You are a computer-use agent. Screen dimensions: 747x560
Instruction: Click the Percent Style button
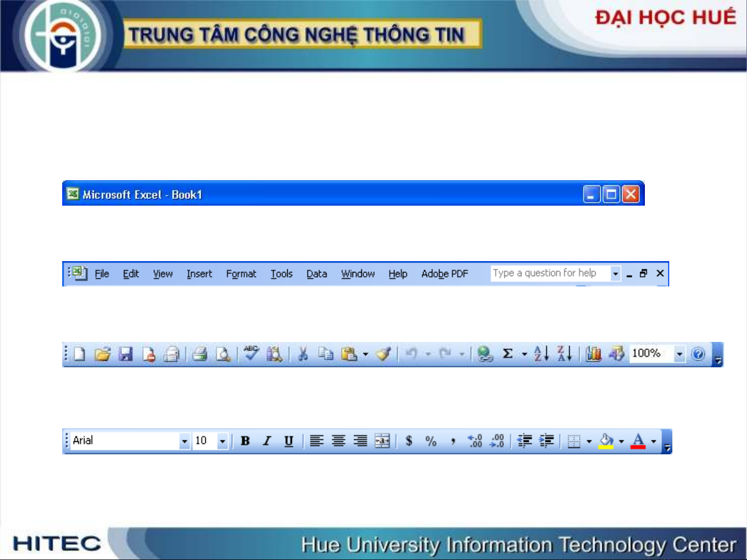point(431,441)
